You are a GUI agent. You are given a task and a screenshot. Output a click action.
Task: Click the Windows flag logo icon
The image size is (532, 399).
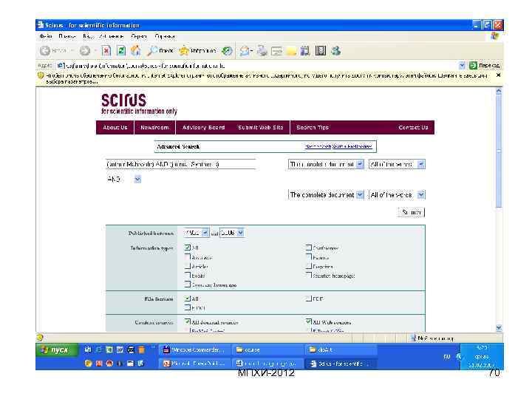pos(495,36)
